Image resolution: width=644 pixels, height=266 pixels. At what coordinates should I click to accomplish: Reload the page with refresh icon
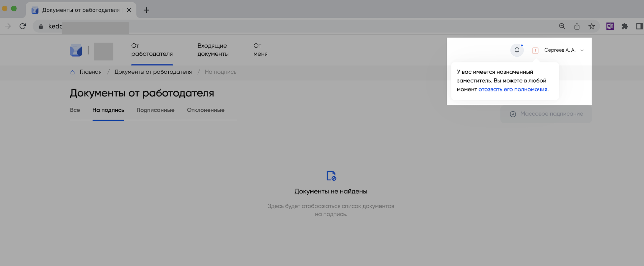[x=23, y=26]
